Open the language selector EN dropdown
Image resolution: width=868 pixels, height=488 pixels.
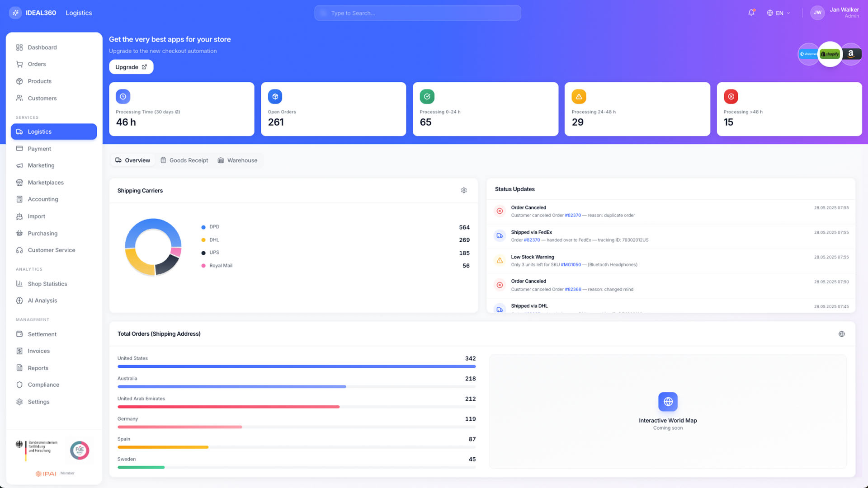click(x=778, y=13)
